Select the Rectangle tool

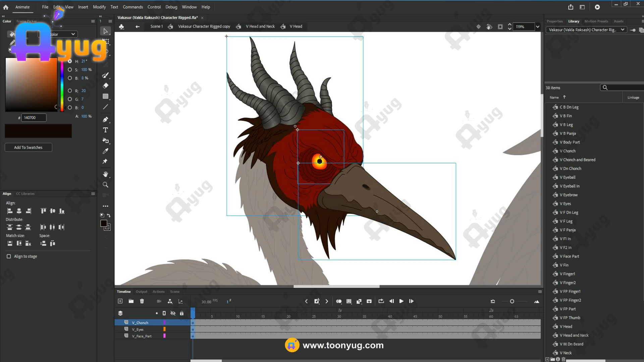105,97
